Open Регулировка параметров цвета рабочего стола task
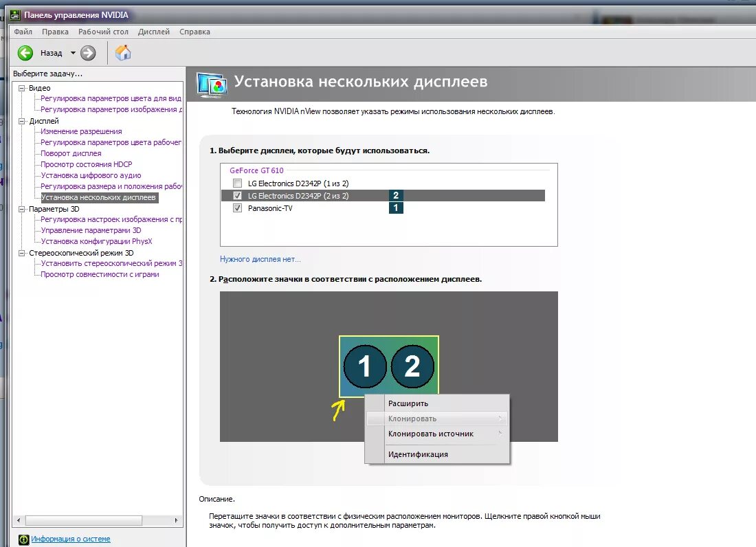Image resolution: width=756 pixels, height=547 pixels. click(x=111, y=142)
